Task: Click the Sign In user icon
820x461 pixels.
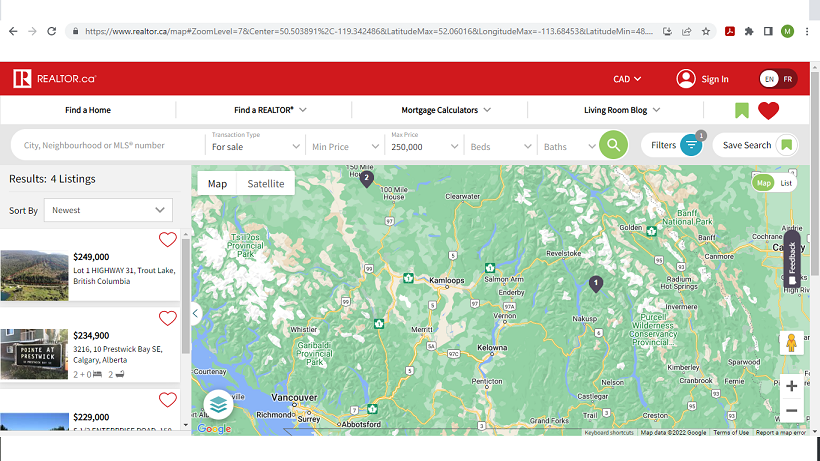Action: 686,79
